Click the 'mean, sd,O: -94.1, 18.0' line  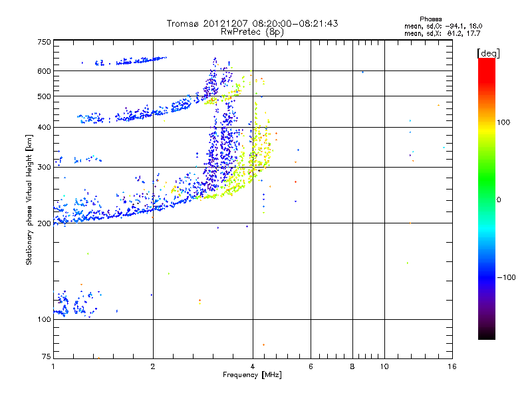click(443, 26)
